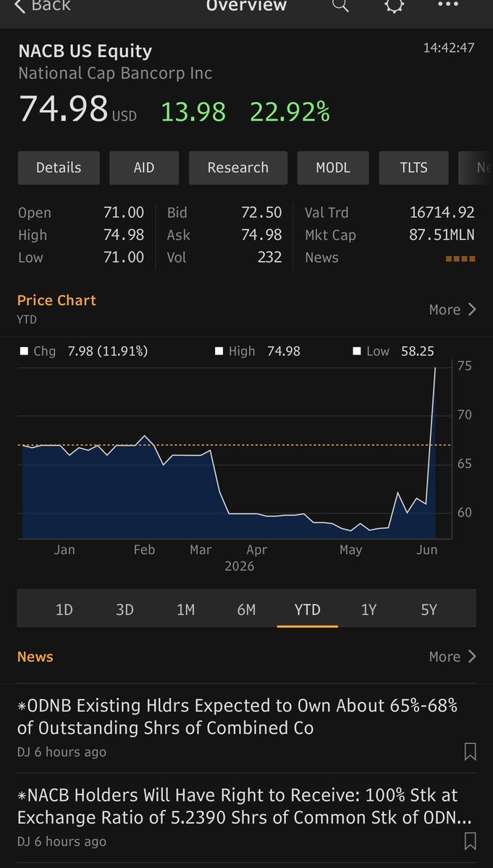Expand News section via More
493x868 pixels.
coord(452,657)
